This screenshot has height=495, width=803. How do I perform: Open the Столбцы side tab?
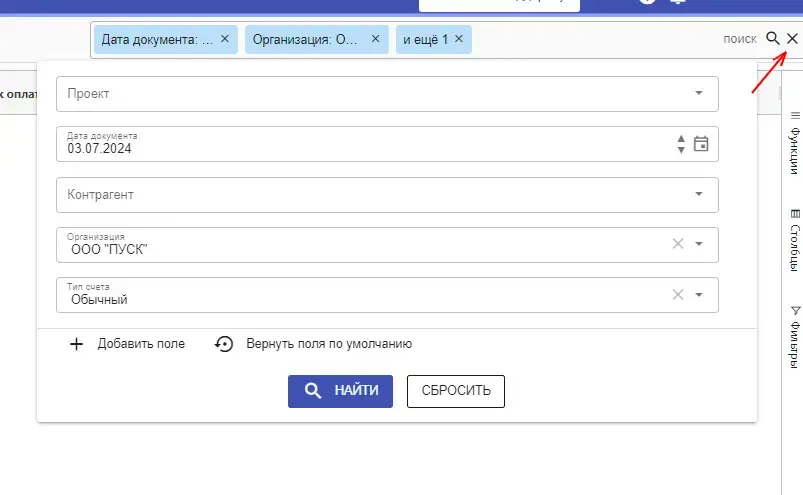[794, 240]
